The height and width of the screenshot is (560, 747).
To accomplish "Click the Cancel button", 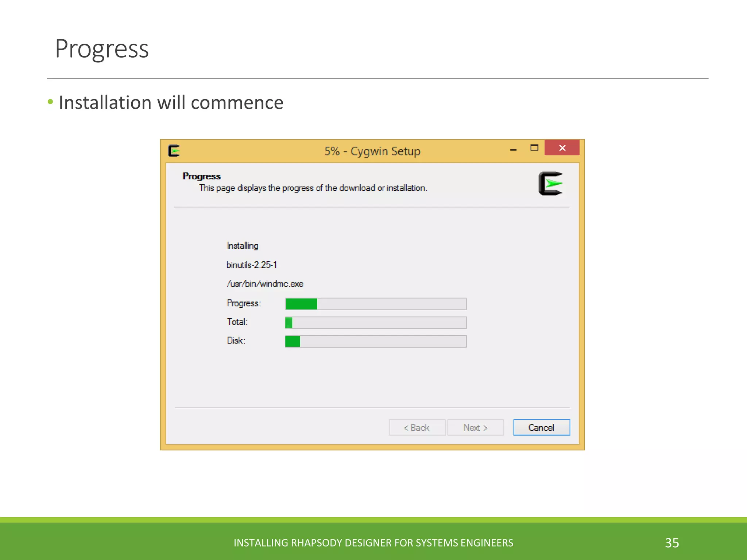I will click(542, 427).
